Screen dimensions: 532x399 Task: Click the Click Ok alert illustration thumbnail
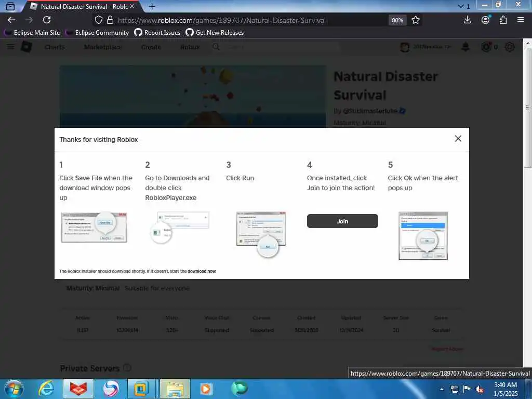pos(423,236)
